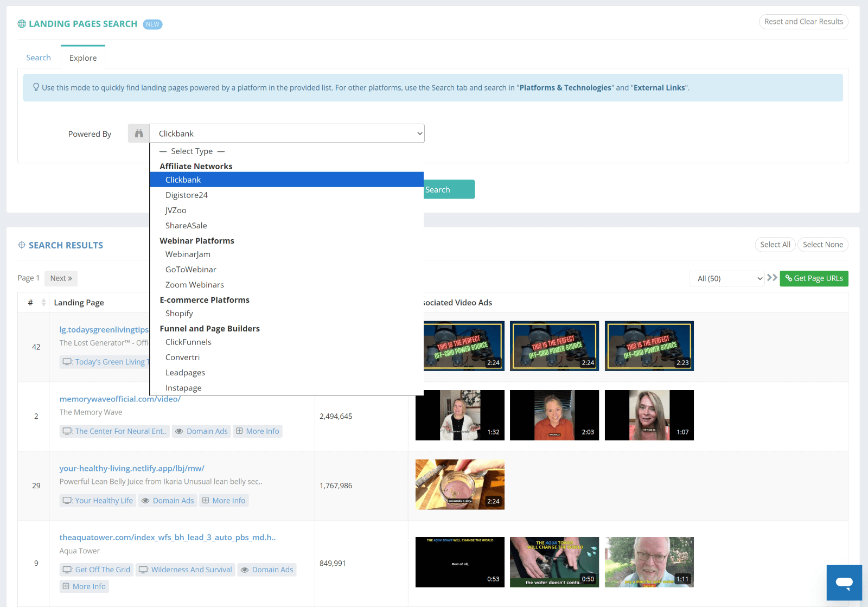Go to Next results page
The width and height of the screenshot is (868, 607).
click(61, 278)
